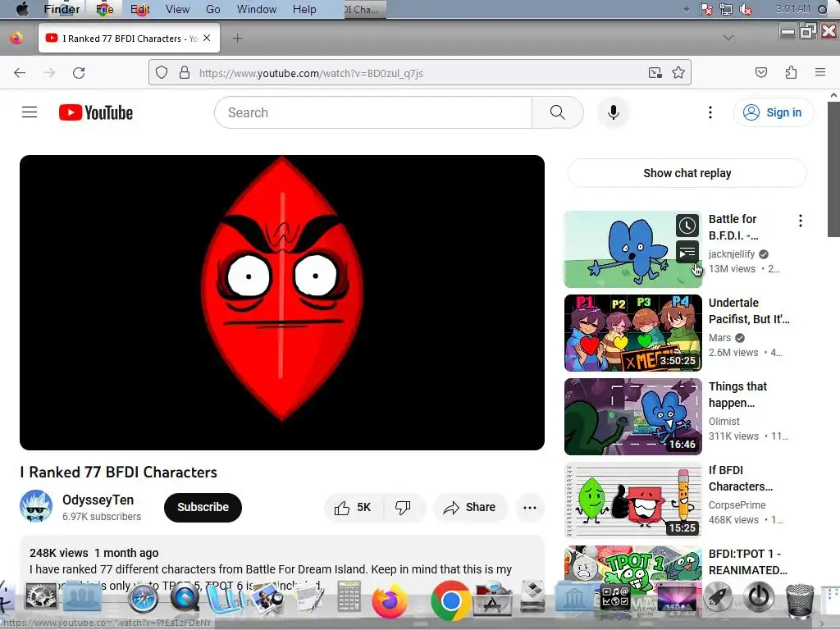Image resolution: width=840 pixels, height=630 pixels.
Task: Click the Share button
Action: (470, 507)
